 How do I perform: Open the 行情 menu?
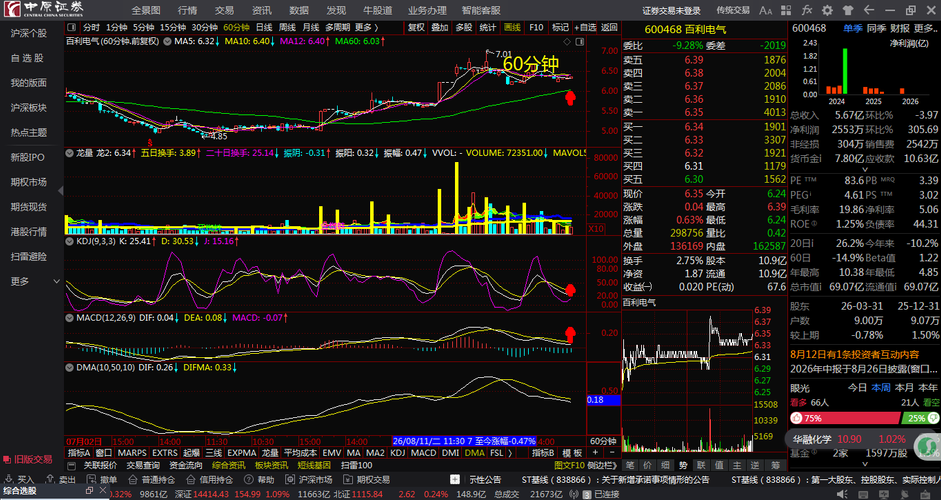pos(187,10)
